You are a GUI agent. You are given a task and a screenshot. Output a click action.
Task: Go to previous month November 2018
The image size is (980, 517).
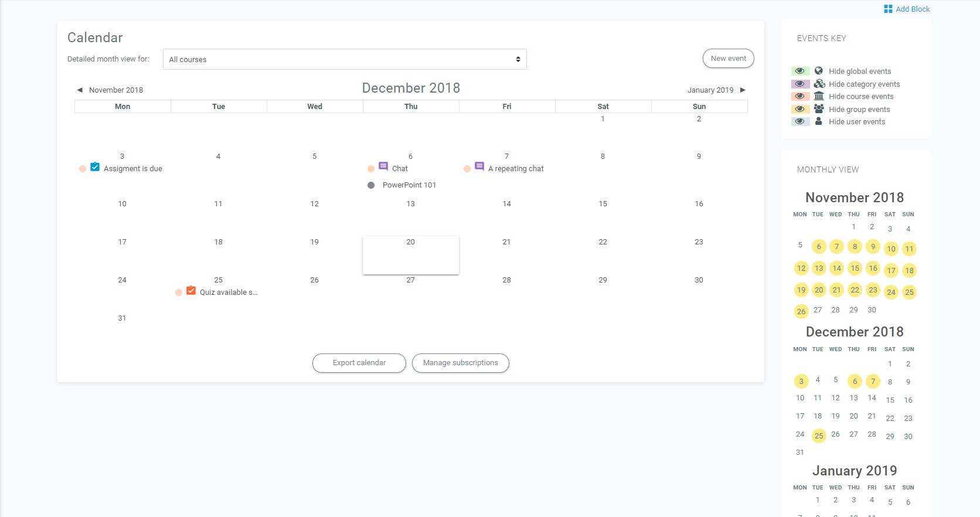pos(110,90)
